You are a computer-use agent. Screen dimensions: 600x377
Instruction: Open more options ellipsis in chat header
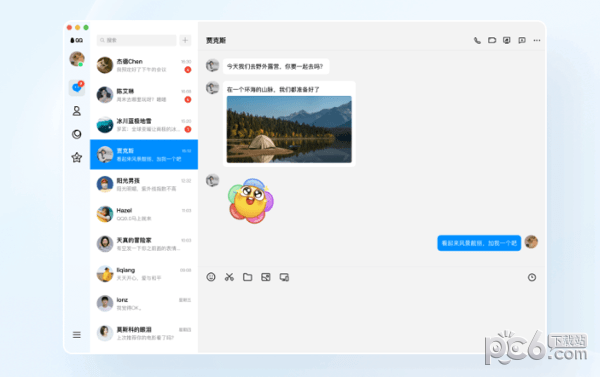pyautogui.click(x=537, y=40)
